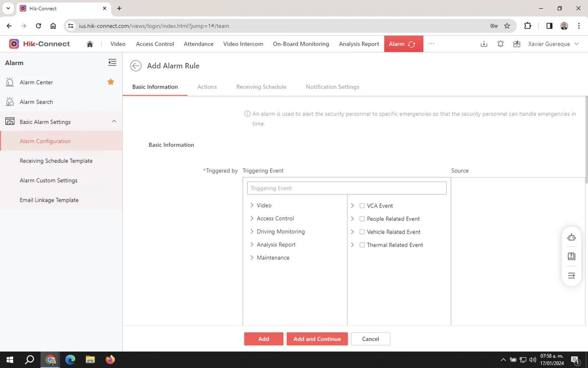The width and height of the screenshot is (588, 368).
Task: Open Microsoft Edge from the taskbar
Action: pos(70,360)
